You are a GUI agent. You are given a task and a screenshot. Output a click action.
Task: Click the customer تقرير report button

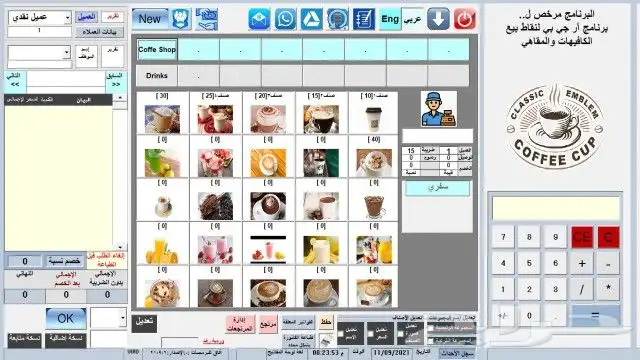[x=113, y=17]
